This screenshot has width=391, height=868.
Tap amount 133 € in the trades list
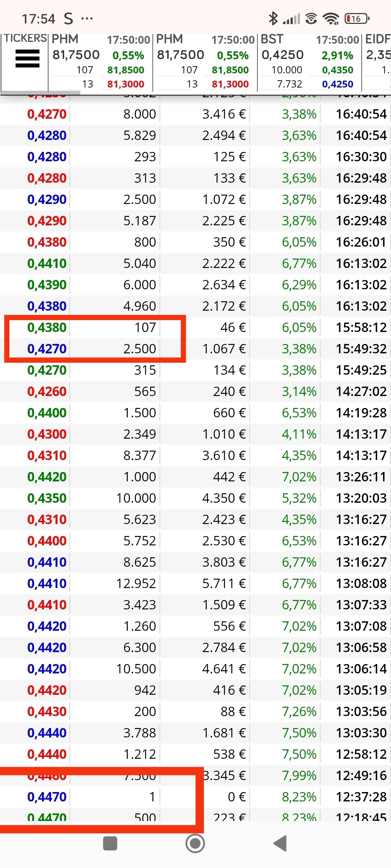pos(230,178)
